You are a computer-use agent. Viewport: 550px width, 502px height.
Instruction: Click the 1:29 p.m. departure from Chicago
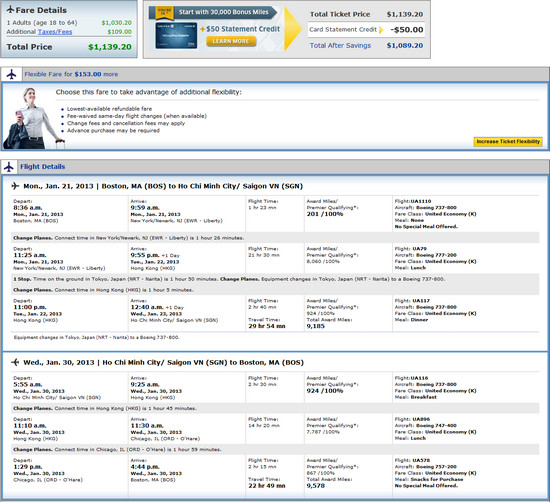click(x=28, y=467)
